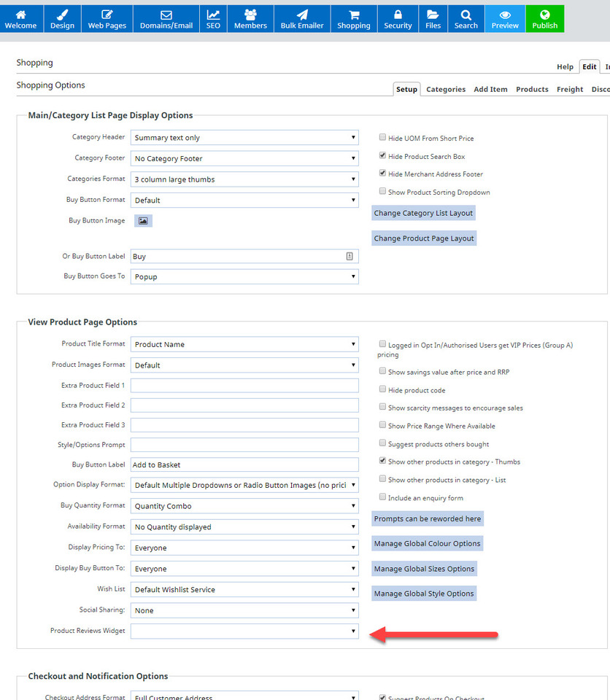Click the Web Pages edit icon
610x700 pixels.
click(107, 15)
